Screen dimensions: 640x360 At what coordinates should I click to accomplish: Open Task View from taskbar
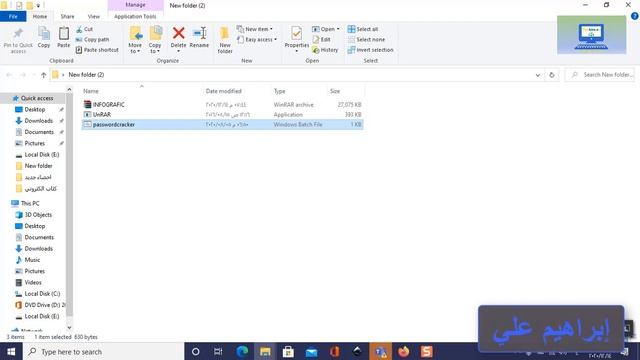click(218, 351)
